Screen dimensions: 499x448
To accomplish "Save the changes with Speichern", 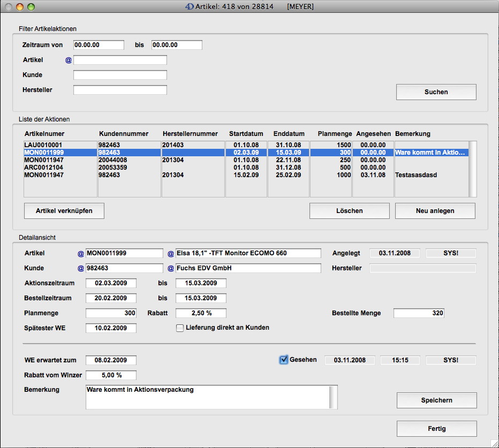I will [x=436, y=400].
